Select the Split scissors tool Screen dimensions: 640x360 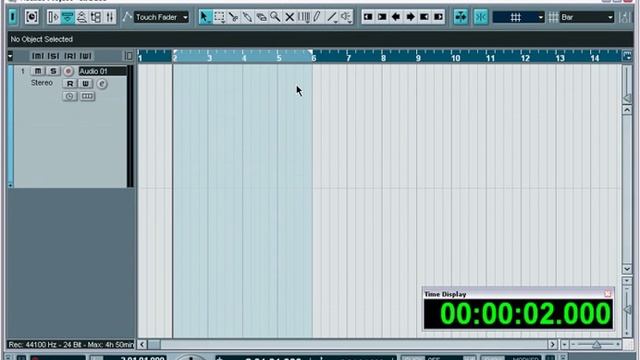pos(233,17)
